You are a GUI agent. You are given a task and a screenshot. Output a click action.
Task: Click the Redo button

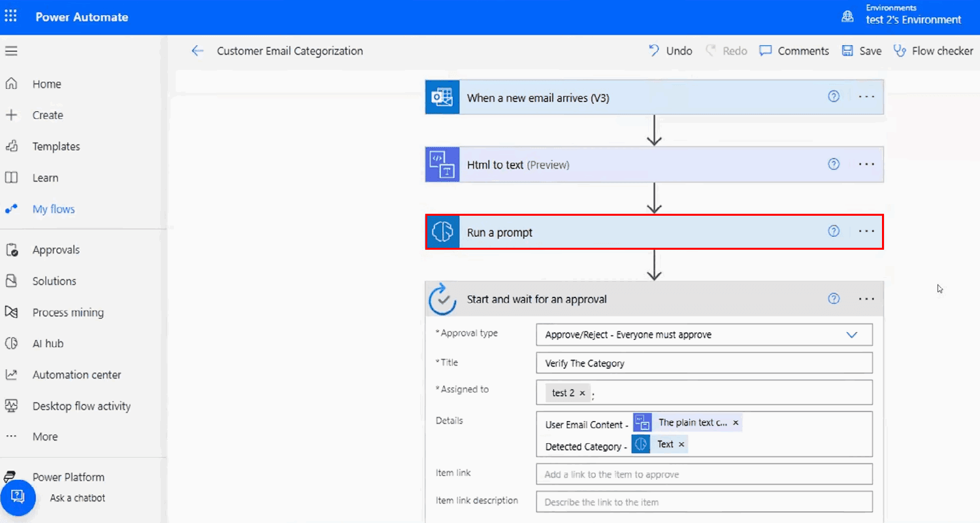pos(726,51)
